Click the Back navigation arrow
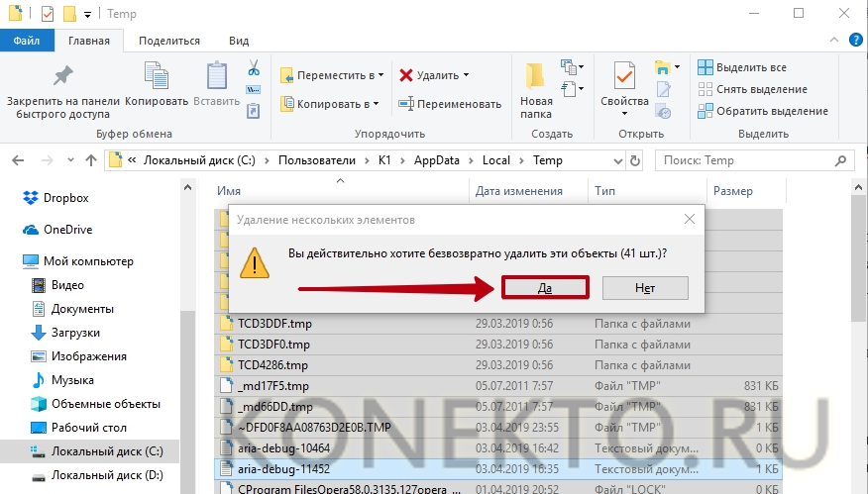 [x=18, y=160]
